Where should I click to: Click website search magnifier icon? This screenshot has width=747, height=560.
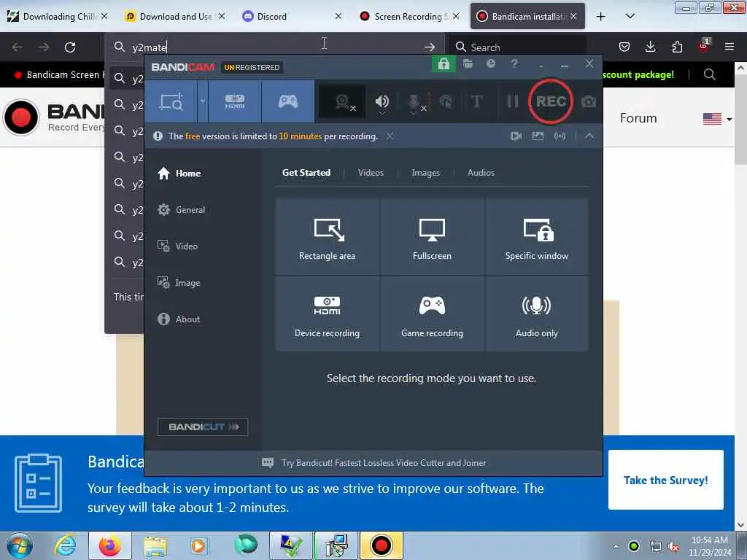coord(709,75)
